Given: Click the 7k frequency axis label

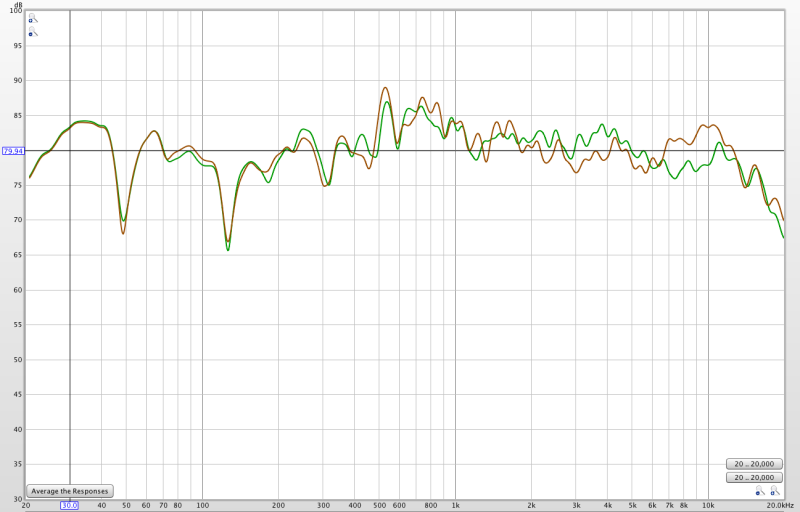Looking at the screenshot, I should pos(669,505).
